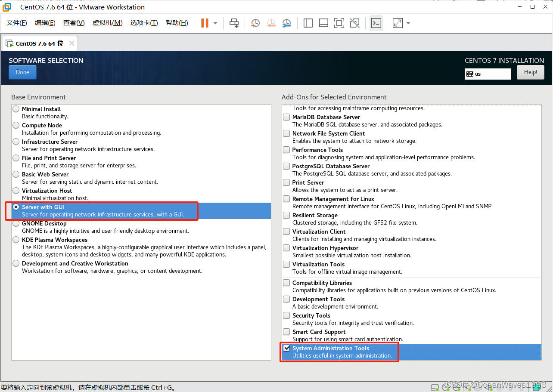Click the VMware pause virtual machine icon
Image resolution: width=553 pixels, height=392 pixels.
[205, 23]
